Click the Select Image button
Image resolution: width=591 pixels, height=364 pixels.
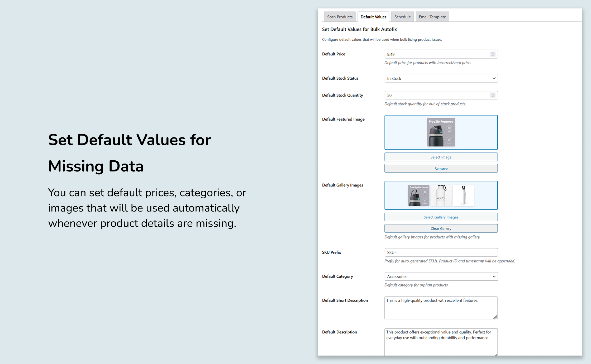[x=441, y=157]
